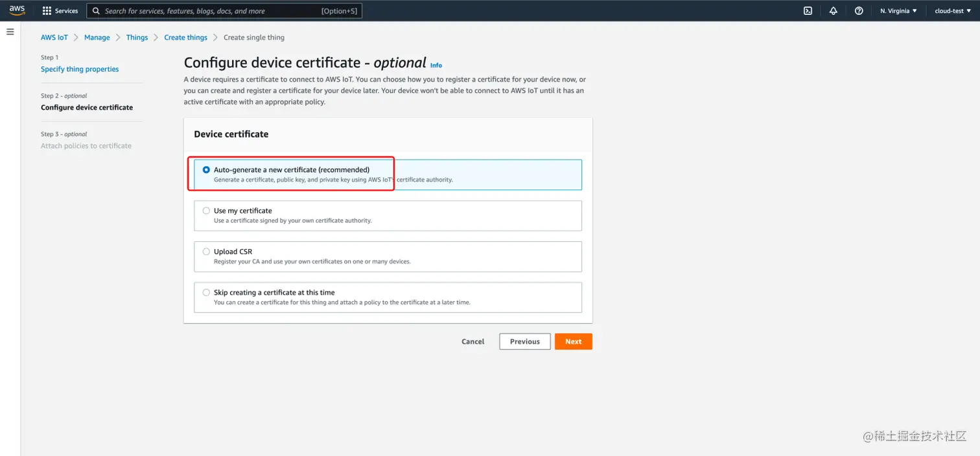980x456 pixels.
Task: Click the orange Next button
Action: pyautogui.click(x=574, y=342)
